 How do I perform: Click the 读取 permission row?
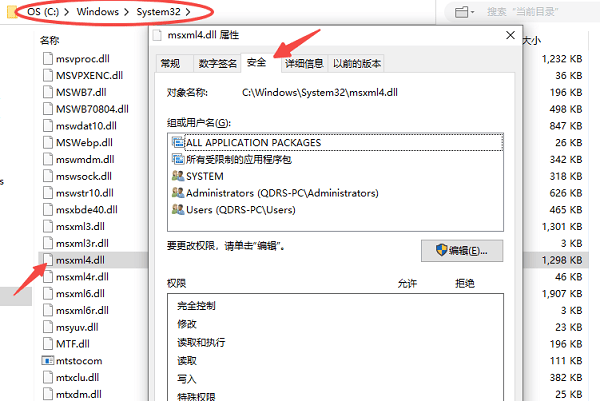pos(336,361)
